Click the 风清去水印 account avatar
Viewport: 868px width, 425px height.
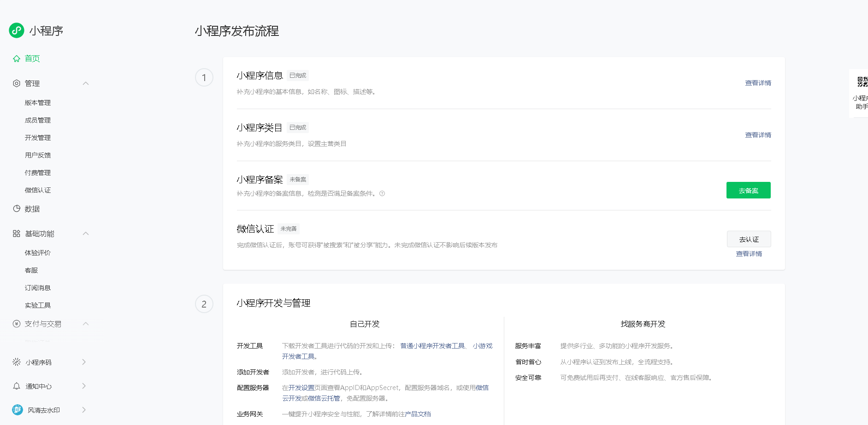click(x=18, y=409)
